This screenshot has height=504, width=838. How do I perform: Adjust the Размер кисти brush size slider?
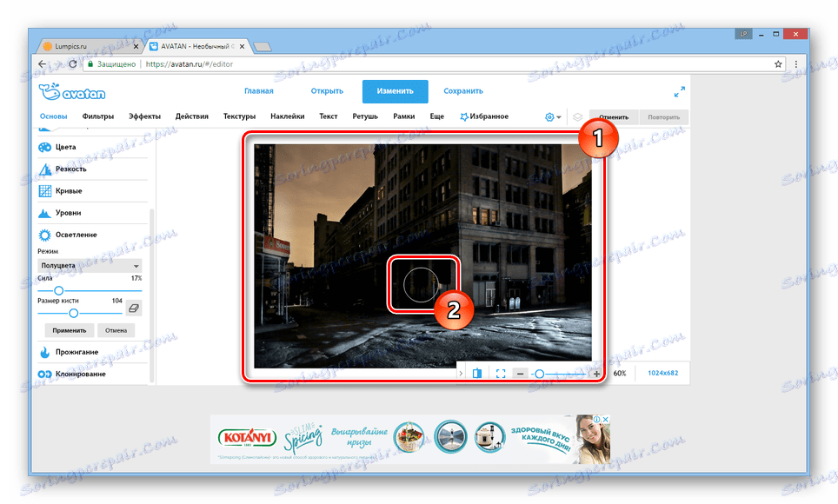[80, 313]
